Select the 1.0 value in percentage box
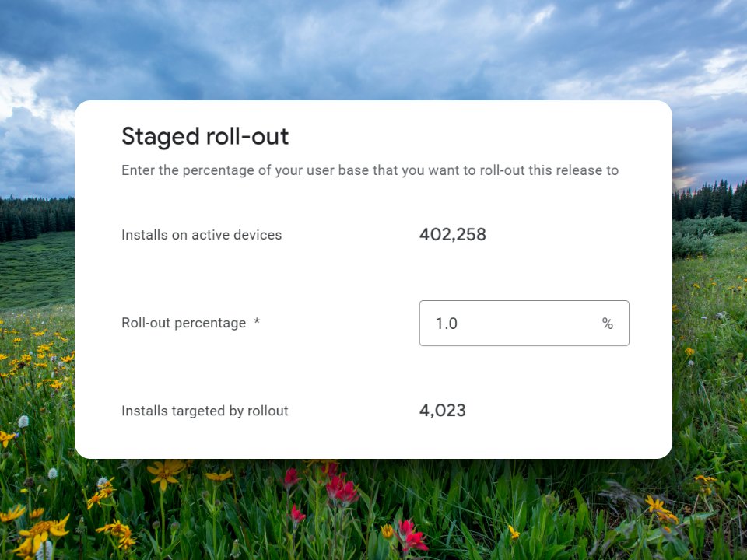The width and height of the screenshot is (747, 560). tap(447, 324)
